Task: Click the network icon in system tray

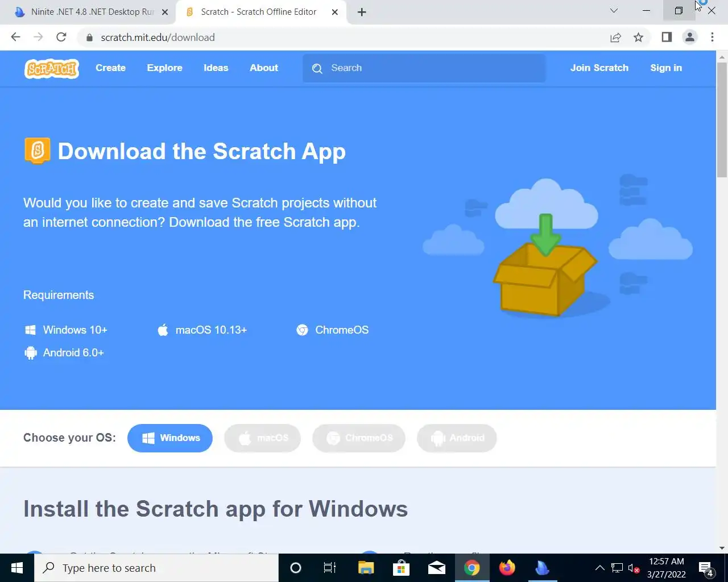Action: pos(617,568)
